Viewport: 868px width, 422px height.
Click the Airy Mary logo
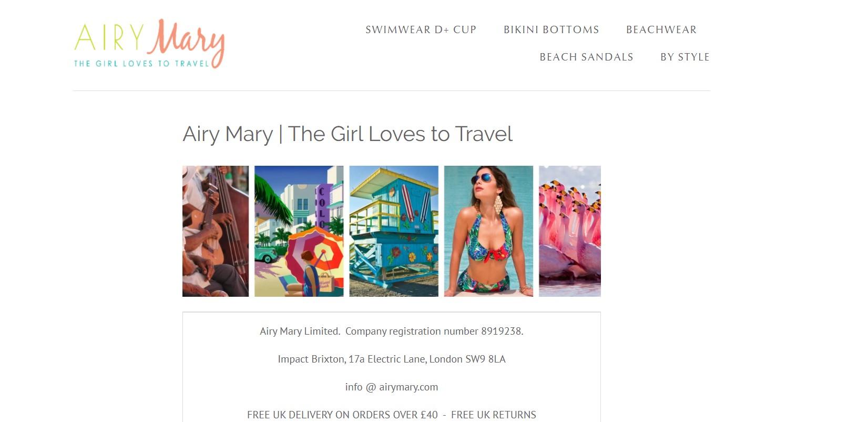(x=149, y=44)
